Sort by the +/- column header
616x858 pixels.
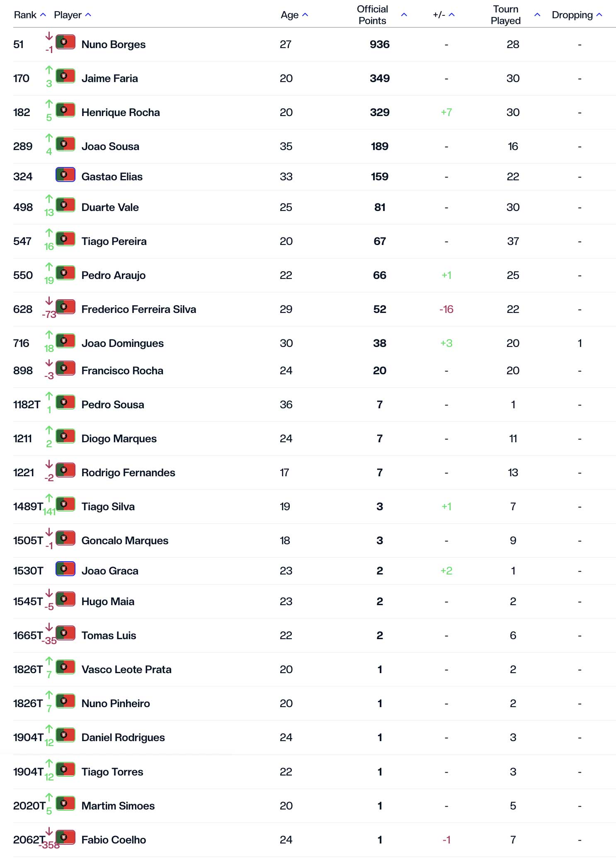451,15
